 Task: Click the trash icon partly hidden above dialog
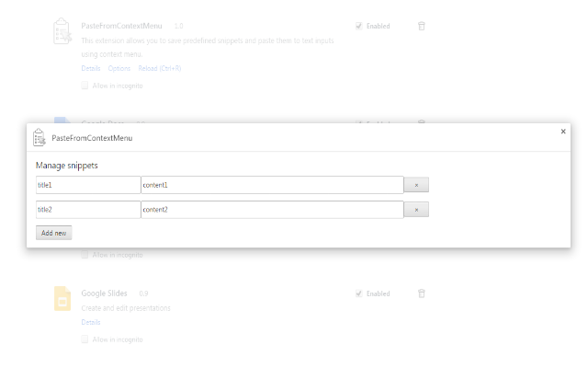tap(422, 121)
